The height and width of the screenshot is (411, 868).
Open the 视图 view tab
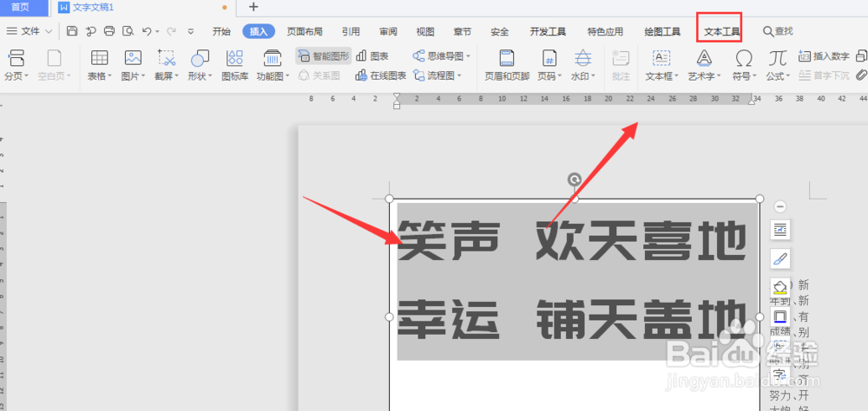point(425,31)
